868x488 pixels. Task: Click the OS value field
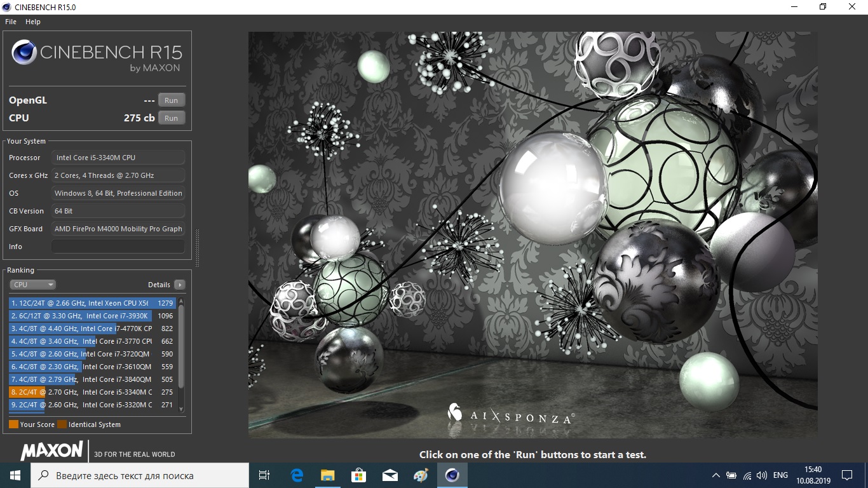click(x=118, y=193)
